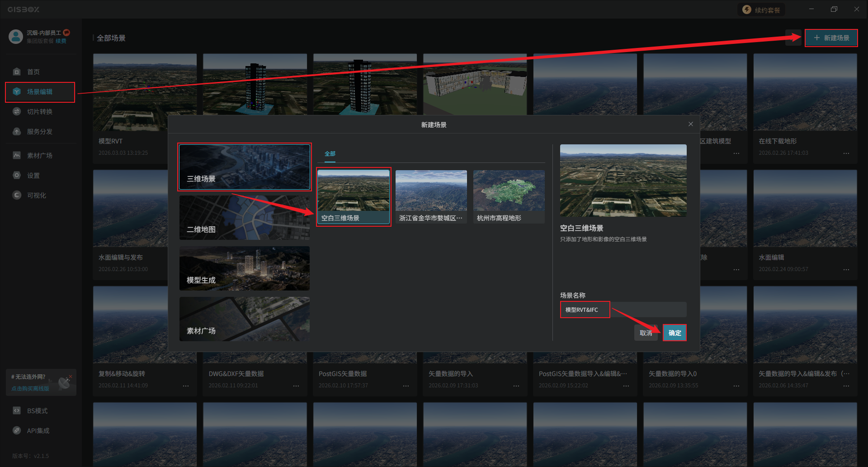
Task: Open the Slice Conversion (切片转换) icon
Action: point(17,112)
